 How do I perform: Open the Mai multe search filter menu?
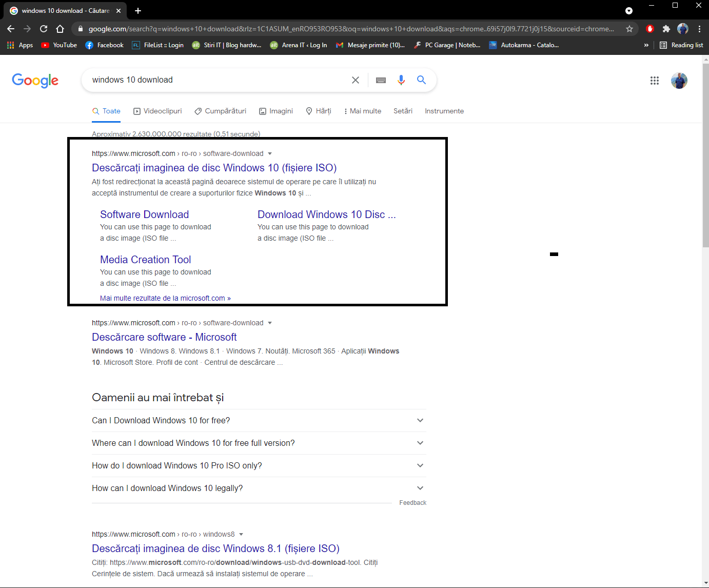coord(363,111)
